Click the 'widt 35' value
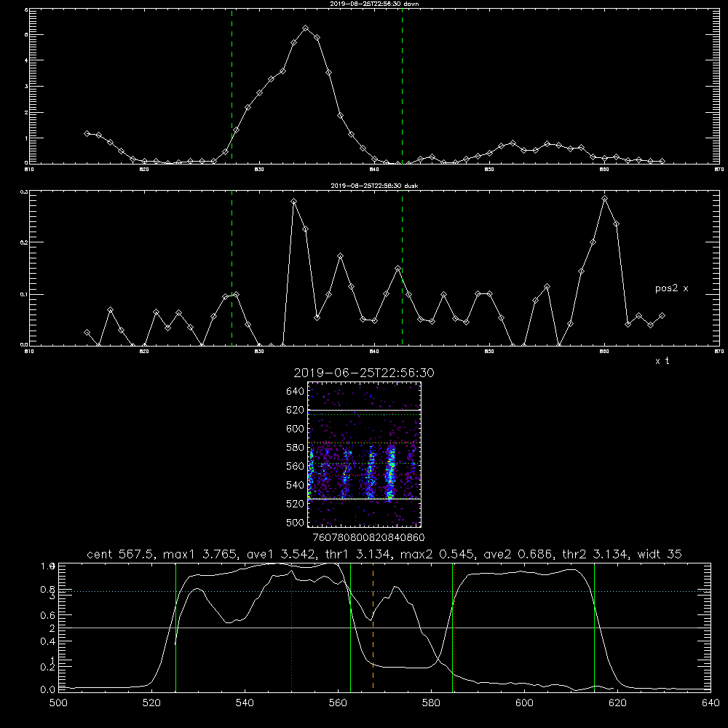This screenshot has width=728, height=728. 660,554
